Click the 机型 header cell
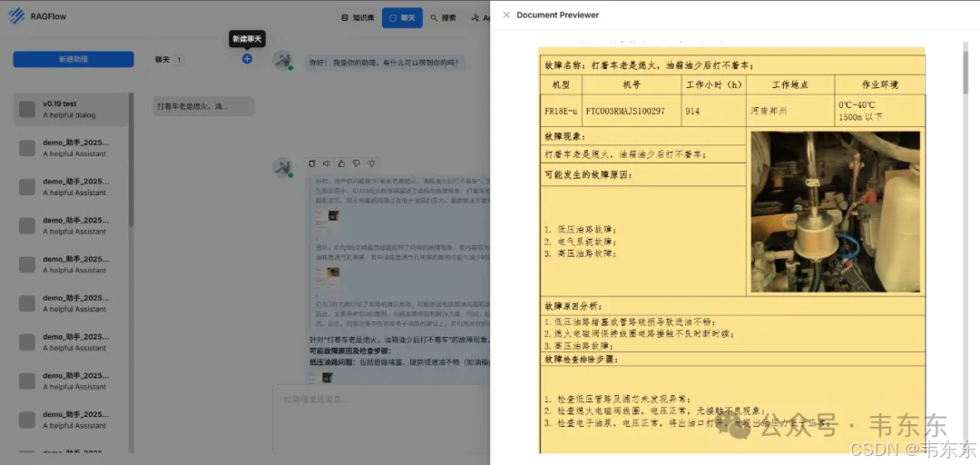The width and height of the screenshot is (980, 465). 561,84
